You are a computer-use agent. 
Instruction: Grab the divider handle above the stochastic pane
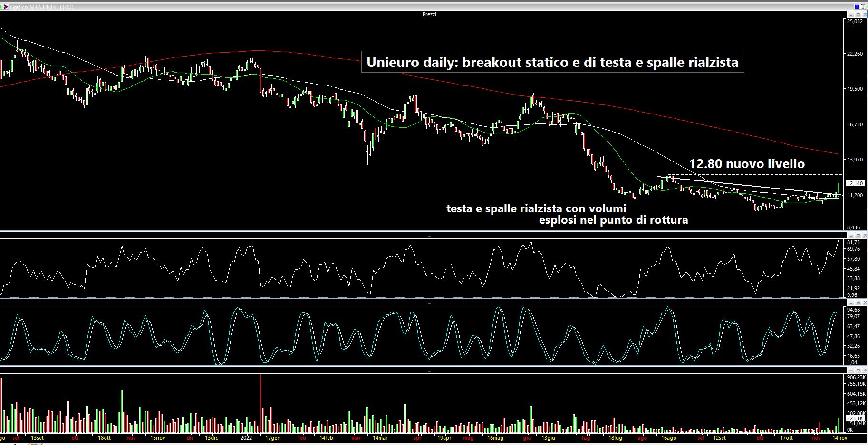tap(429, 303)
